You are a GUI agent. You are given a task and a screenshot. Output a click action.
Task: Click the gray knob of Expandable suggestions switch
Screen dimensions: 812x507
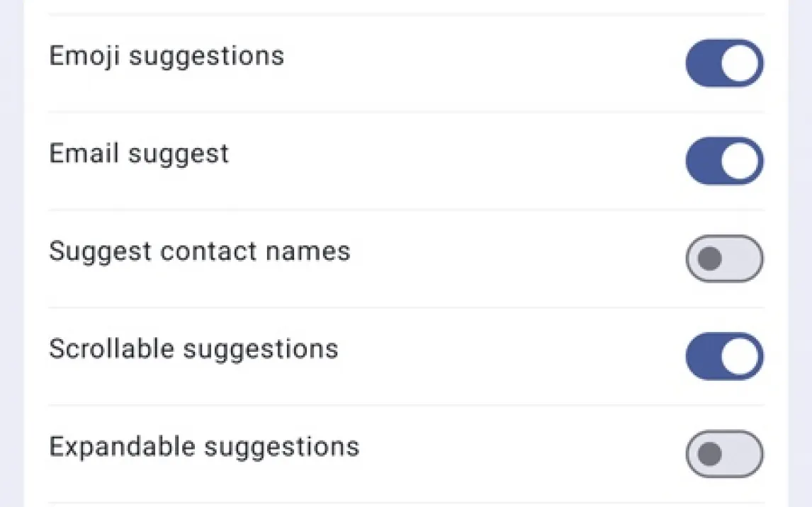[x=709, y=454]
